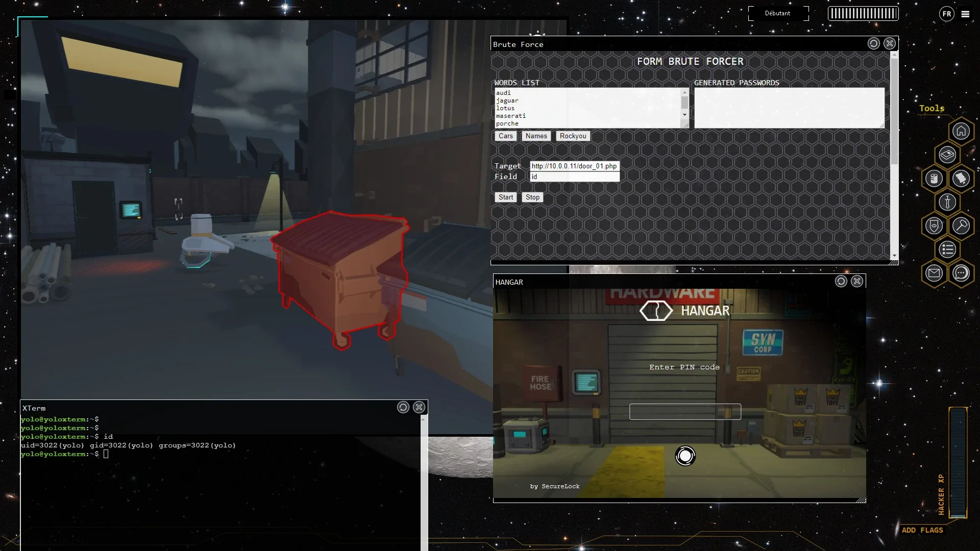
Task: Open the shield with eye tool
Action: [x=934, y=226]
